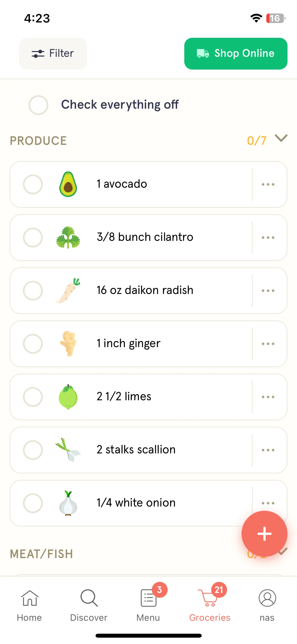Open three-dot menu for limes

tap(268, 397)
